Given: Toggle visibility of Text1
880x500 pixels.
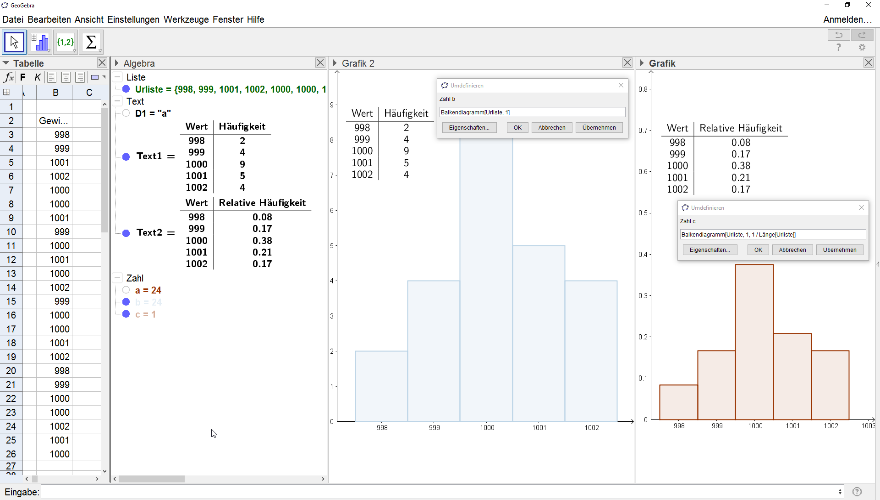Looking at the screenshot, I should pyautogui.click(x=126, y=157).
